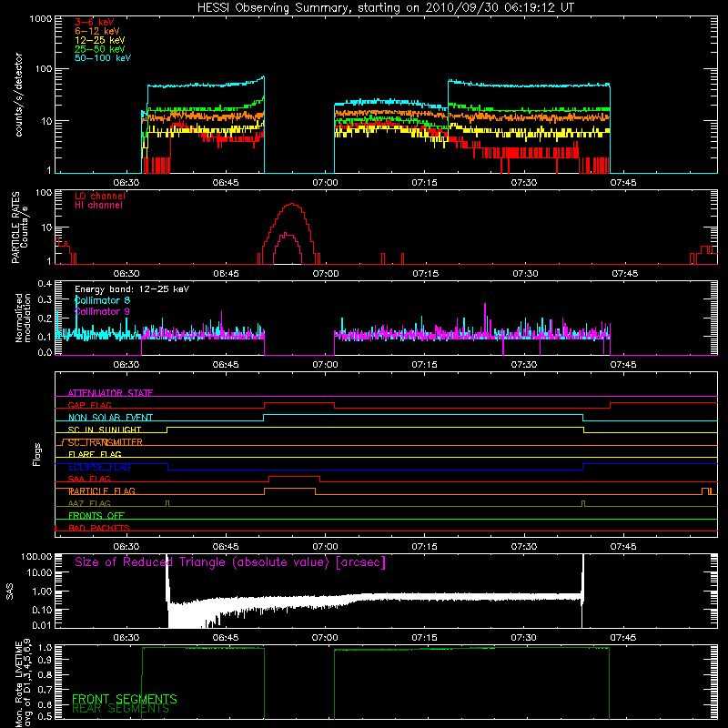Select the 6-12 keV legend label

pyautogui.click(x=97, y=31)
